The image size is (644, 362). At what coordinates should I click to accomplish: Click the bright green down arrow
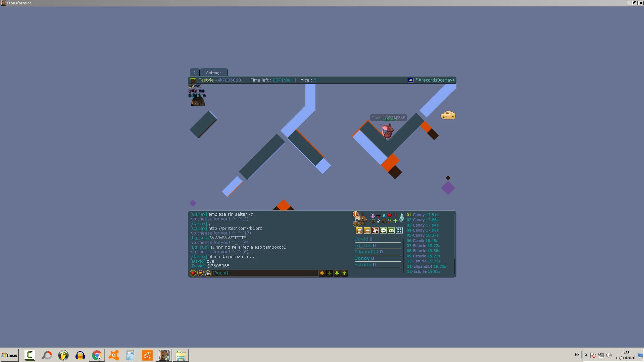coord(337,273)
